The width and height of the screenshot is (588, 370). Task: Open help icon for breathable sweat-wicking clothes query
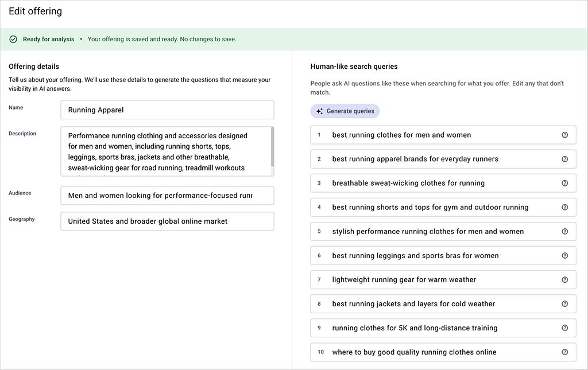565,183
